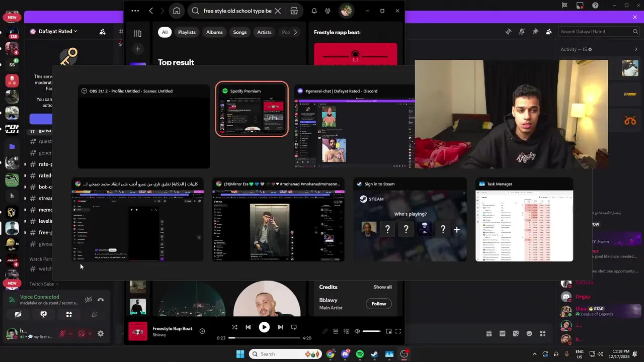Skip to previous track in Spotify

coord(248,327)
